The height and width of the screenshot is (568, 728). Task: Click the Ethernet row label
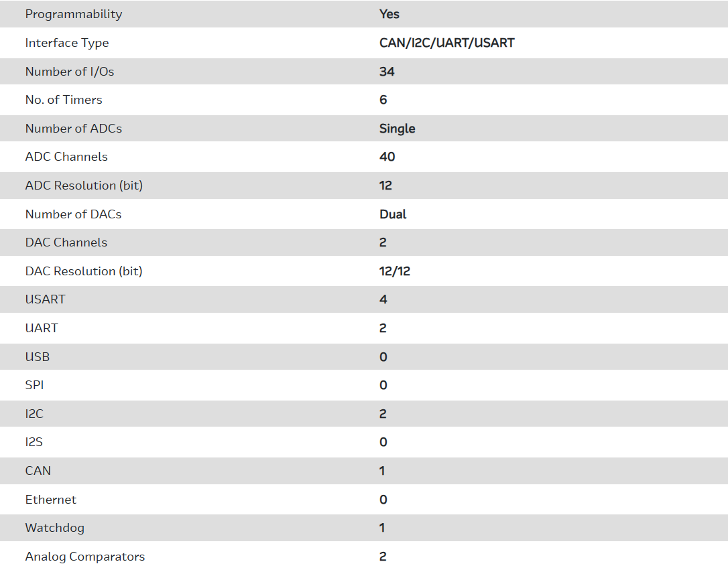tap(51, 500)
